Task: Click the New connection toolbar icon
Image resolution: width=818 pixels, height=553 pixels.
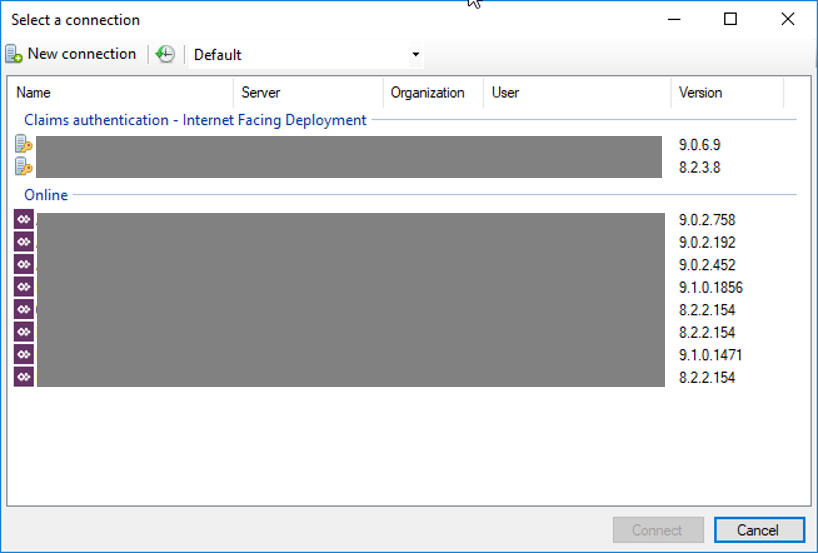Action: [x=14, y=54]
